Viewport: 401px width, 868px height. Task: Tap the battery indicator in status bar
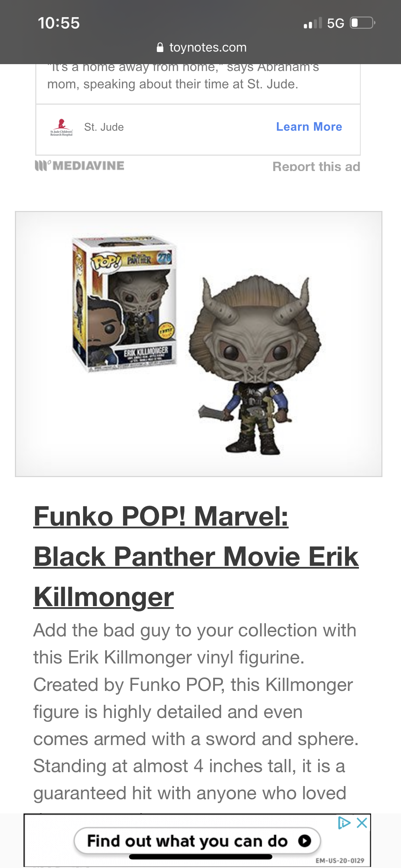[x=363, y=23]
